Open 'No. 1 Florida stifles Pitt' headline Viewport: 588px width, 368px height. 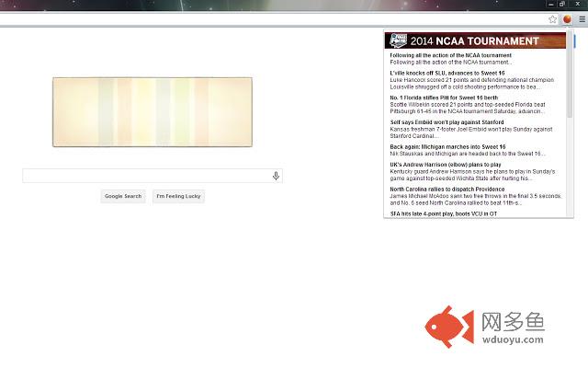(444, 98)
